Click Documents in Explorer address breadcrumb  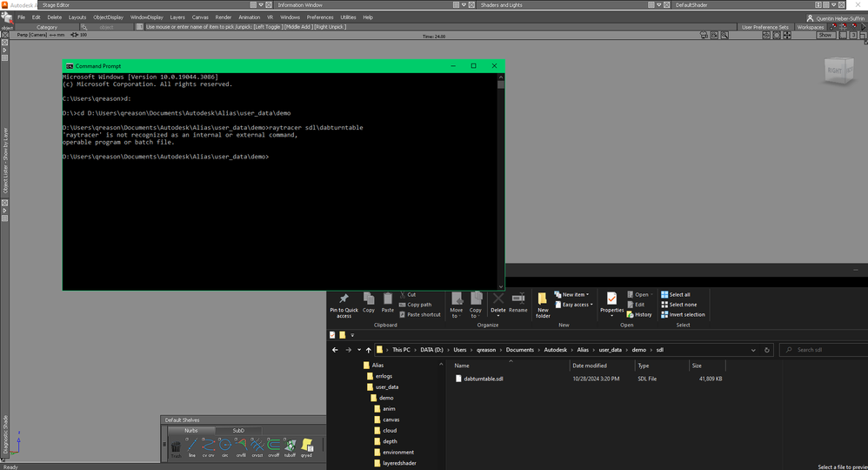(519, 350)
